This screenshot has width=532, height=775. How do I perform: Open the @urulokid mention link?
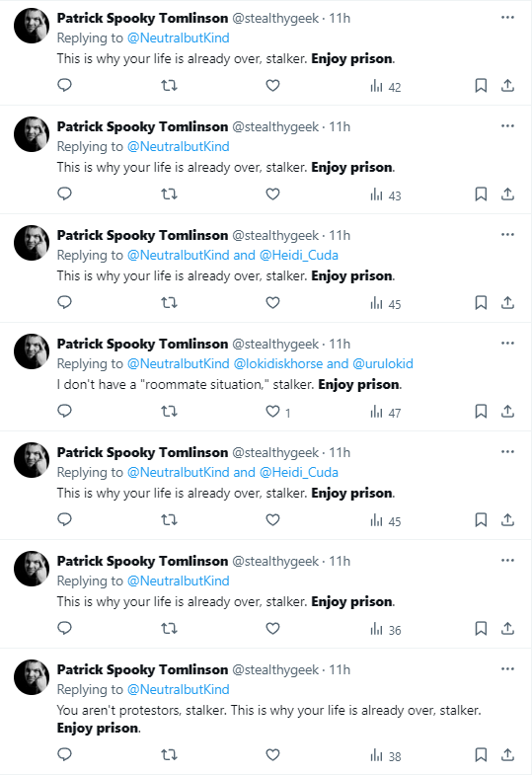[383, 364]
